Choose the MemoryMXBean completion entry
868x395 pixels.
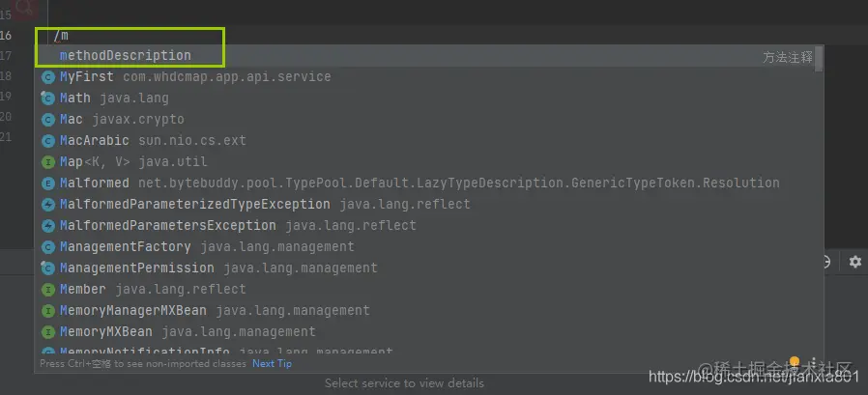(106, 332)
